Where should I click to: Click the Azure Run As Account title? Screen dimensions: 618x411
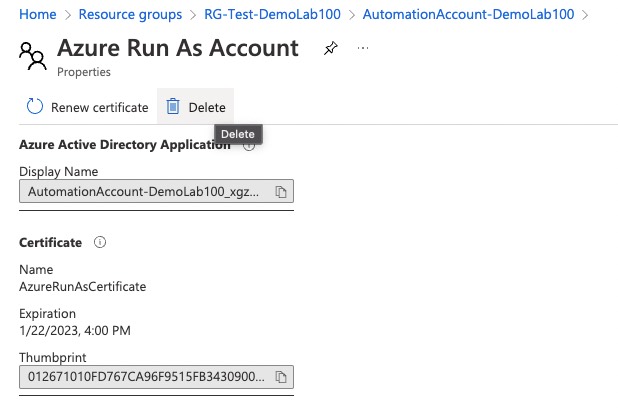178,48
